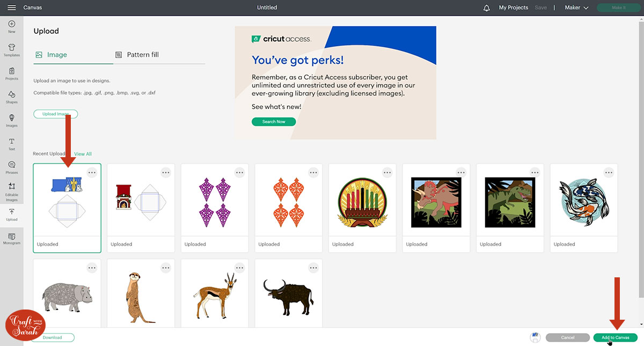Click the Download button

tap(53, 337)
